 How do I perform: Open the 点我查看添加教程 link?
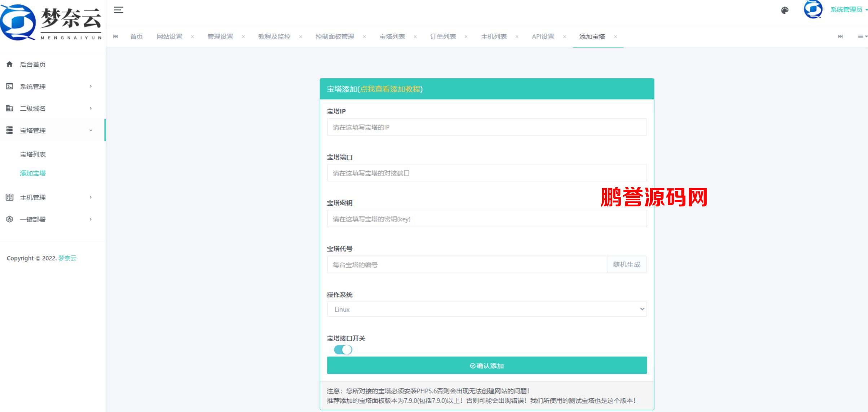(x=390, y=89)
